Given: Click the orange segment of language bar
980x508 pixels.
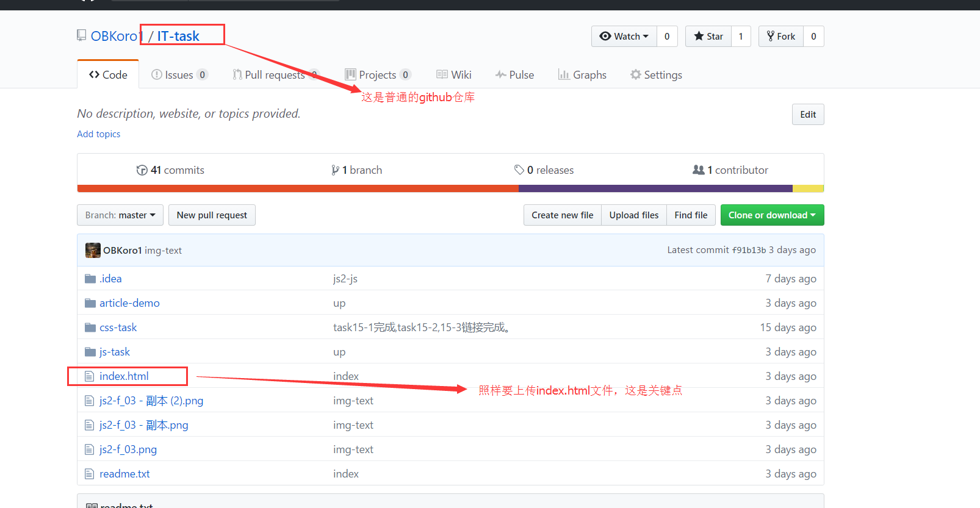Looking at the screenshot, I should pyautogui.click(x=298, y=188).
